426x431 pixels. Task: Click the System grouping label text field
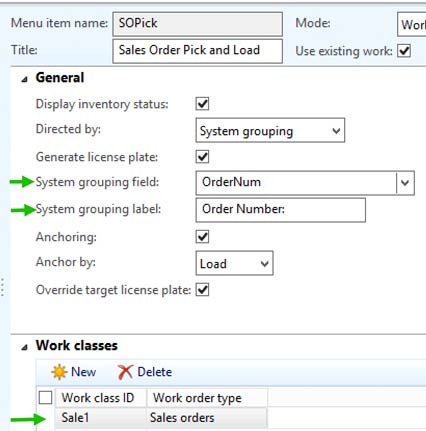pyautogui.click(x=281, y=210)
